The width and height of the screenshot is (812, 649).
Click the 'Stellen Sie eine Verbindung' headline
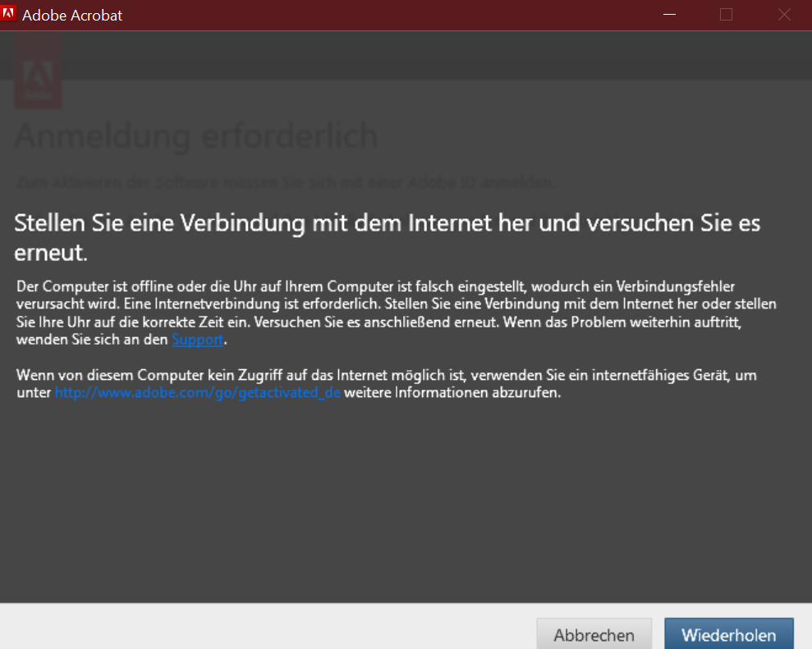[386, 222]
